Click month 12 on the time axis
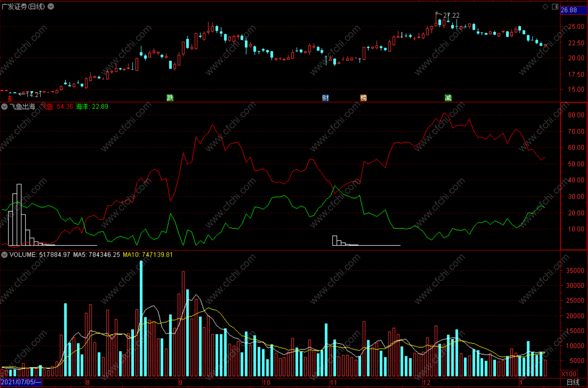 coord(427,382)
